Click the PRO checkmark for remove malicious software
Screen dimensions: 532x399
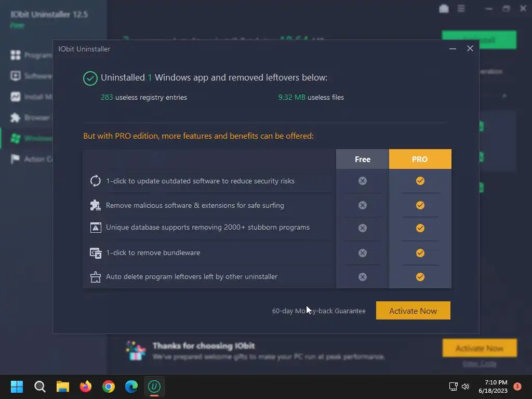[x=420, y=205]
